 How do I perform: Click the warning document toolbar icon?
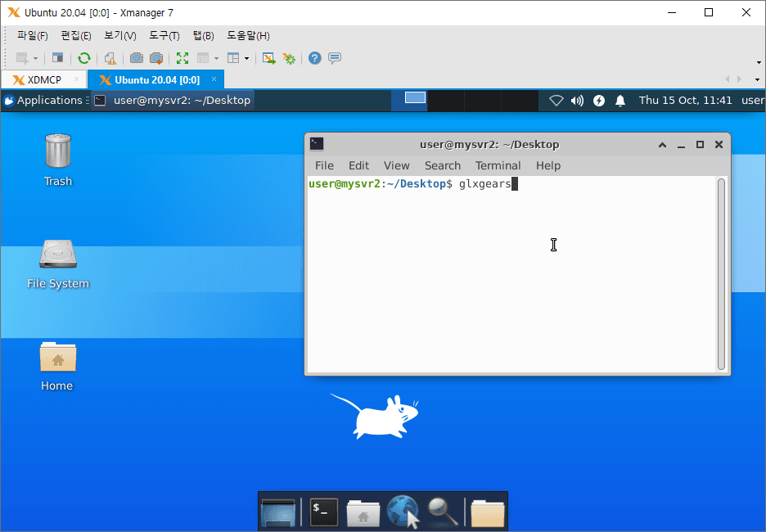click(x=110, y=59)
